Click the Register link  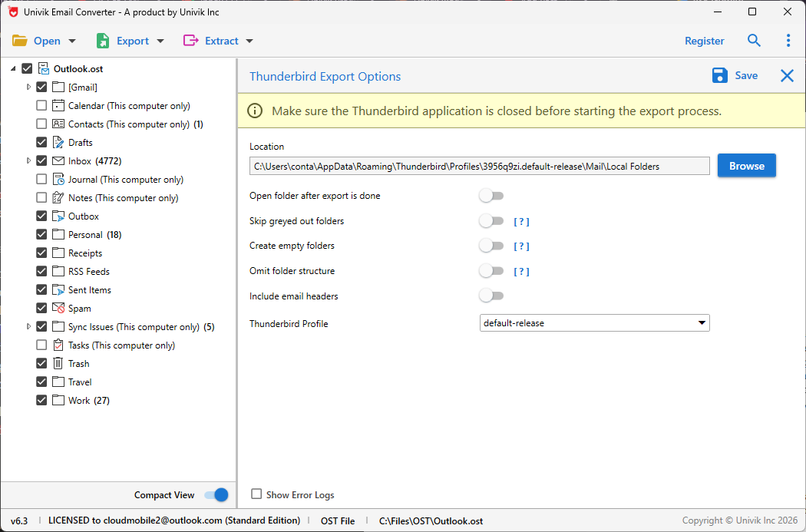click(704, 41)
